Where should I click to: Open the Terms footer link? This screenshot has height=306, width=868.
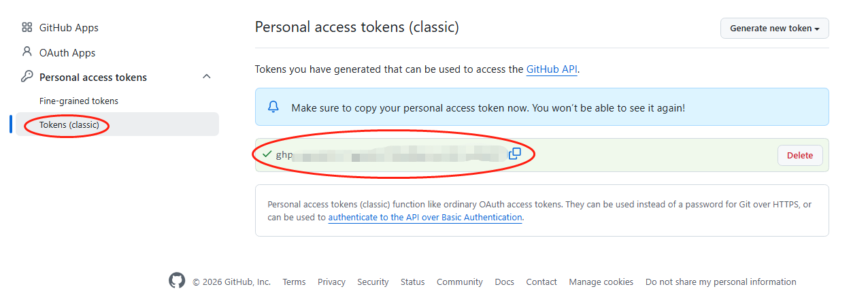tap(294, 282)
